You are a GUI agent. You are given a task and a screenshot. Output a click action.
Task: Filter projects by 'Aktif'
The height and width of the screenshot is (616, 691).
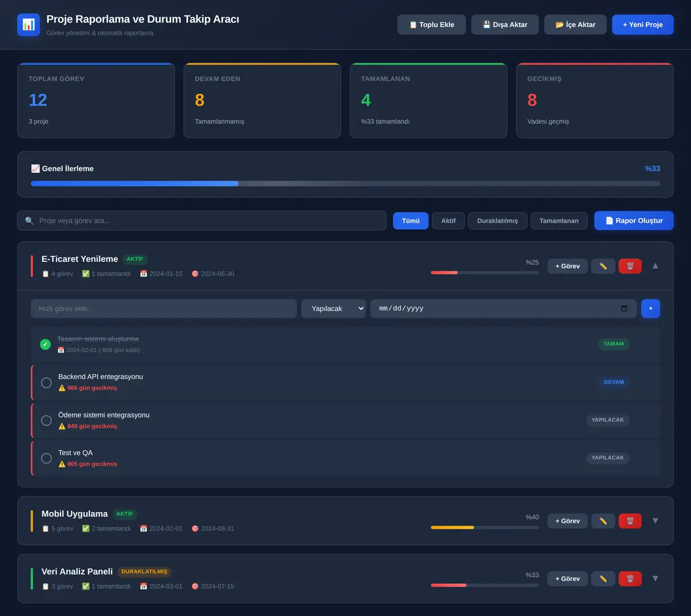[448, 220]
